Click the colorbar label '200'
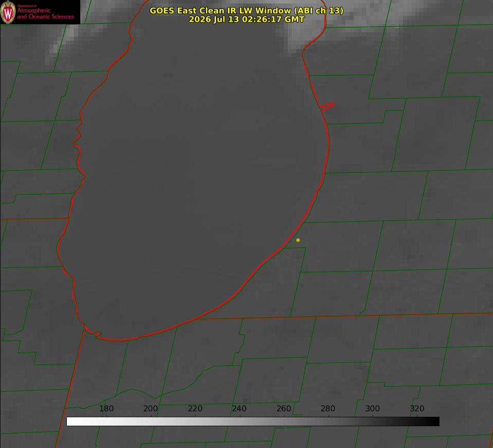Viewport: 493px width, 448px height. [x=151, y=408]
